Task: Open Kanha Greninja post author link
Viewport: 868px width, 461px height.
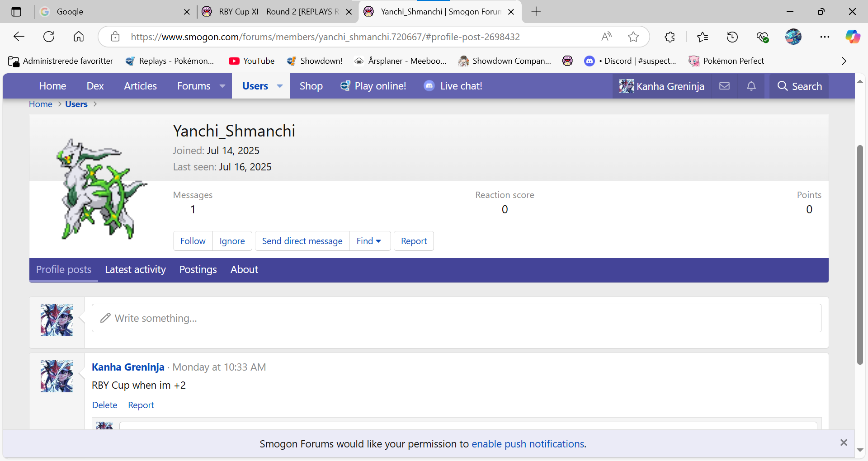Action: pyautogui.click(x=128, y=367)
